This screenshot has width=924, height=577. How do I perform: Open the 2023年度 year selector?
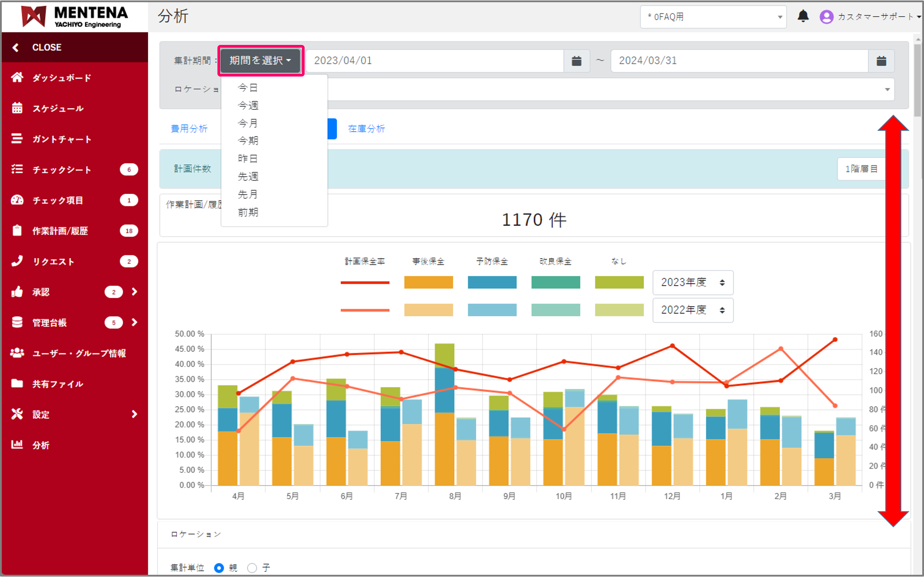pos(692,282)
